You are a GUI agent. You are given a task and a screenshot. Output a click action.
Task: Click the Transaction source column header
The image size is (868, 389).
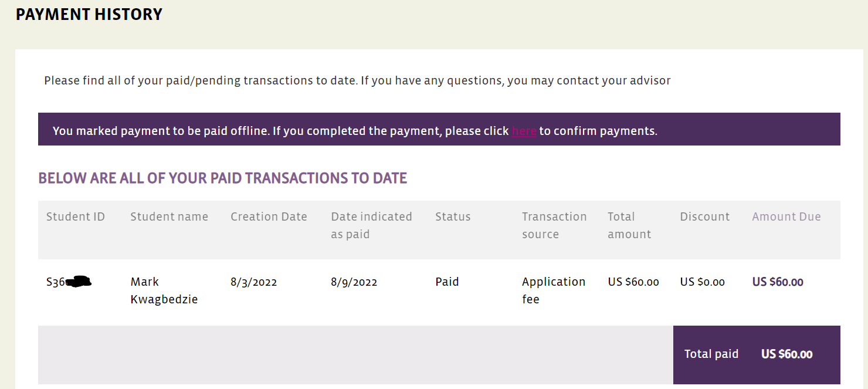point(554,225)
